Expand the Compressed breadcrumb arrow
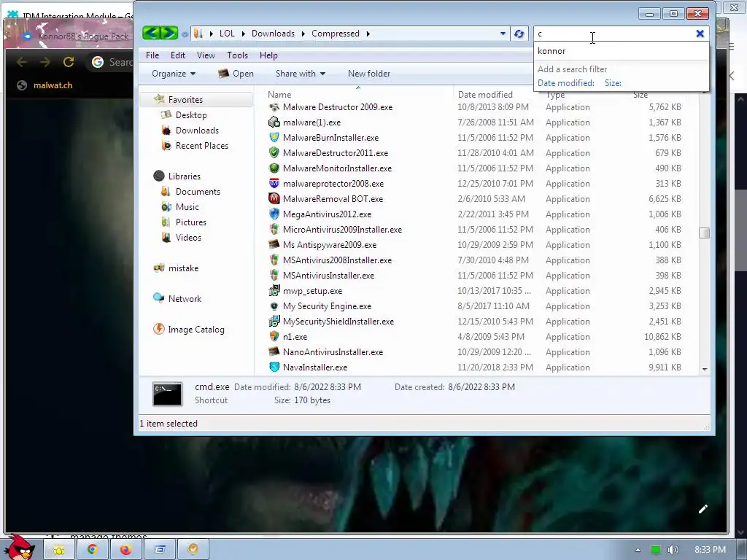 click(368, 34)
